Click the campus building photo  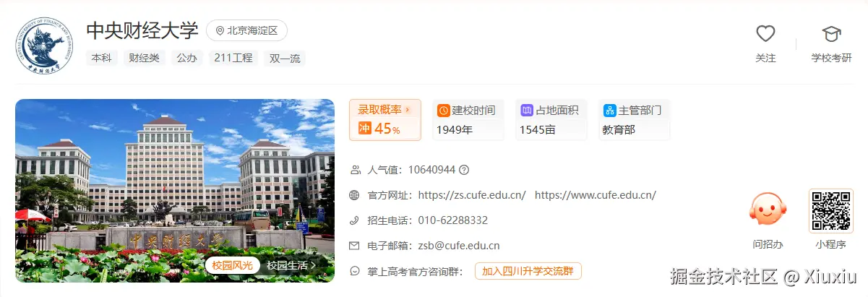pyautogui.click(x=175, y=191)
